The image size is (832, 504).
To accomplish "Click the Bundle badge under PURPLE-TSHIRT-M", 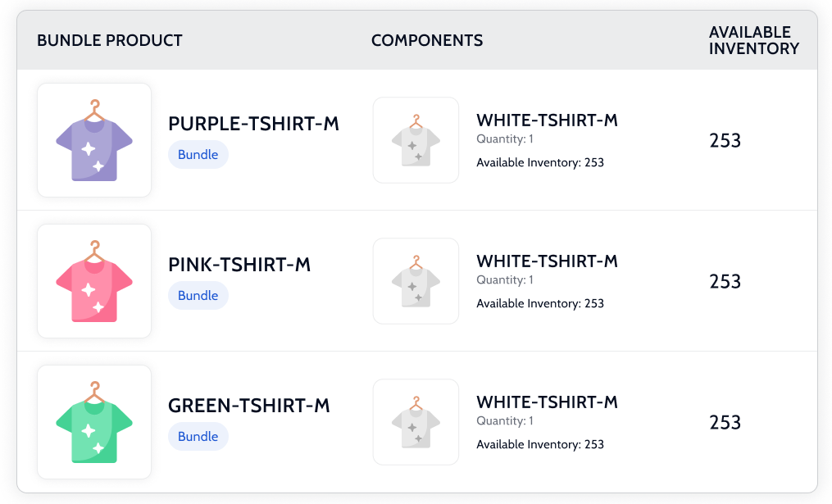I will click(198, 155).
